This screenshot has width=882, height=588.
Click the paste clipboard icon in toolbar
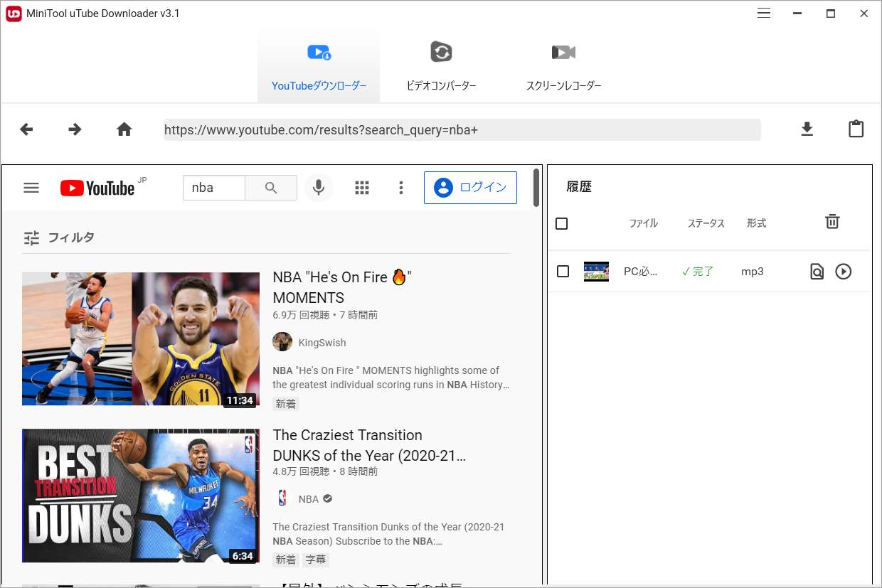(856, 129)
